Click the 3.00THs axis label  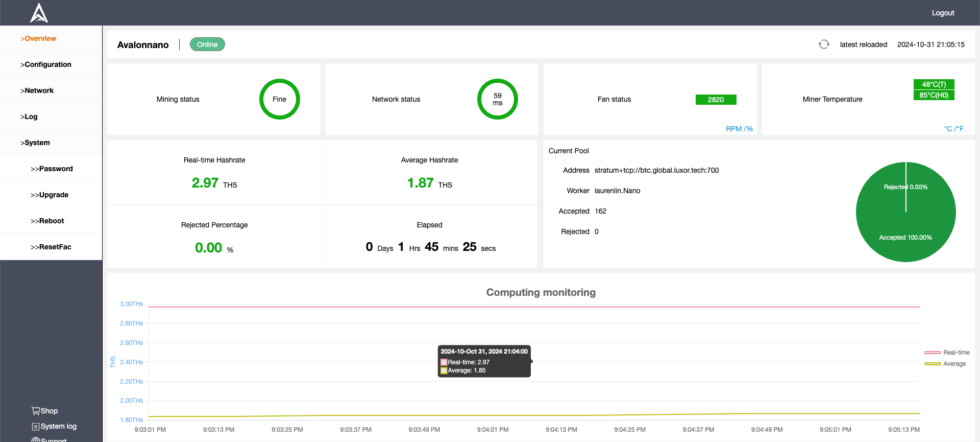point(131,304)
